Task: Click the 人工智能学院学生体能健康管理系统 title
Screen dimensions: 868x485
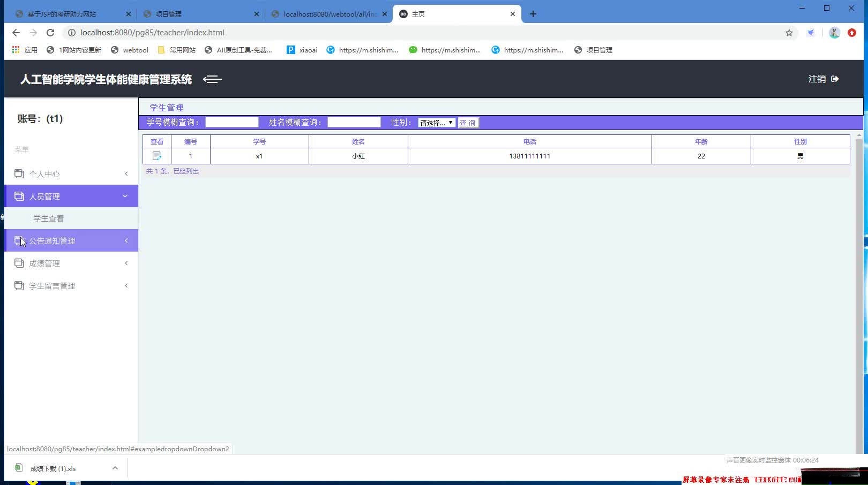Action: pos(106,79)
